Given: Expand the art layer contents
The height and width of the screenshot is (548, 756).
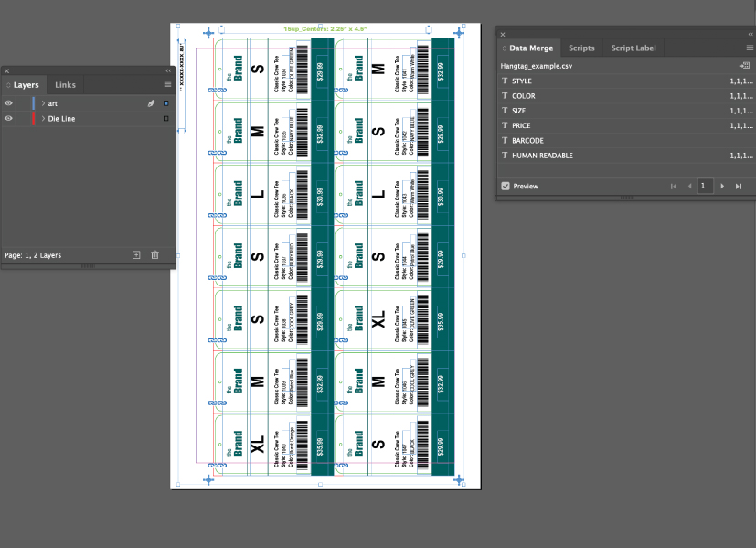Looking at the screenshot, I should click(43, 103).
